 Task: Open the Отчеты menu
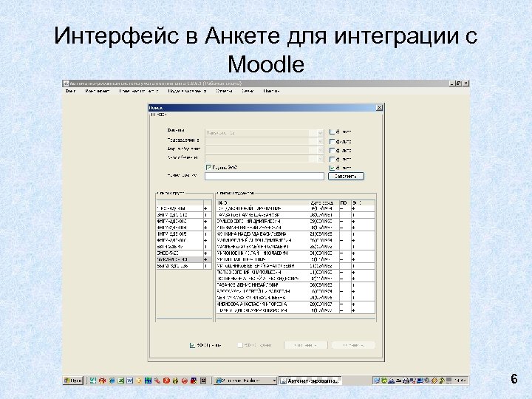point(224,91)
